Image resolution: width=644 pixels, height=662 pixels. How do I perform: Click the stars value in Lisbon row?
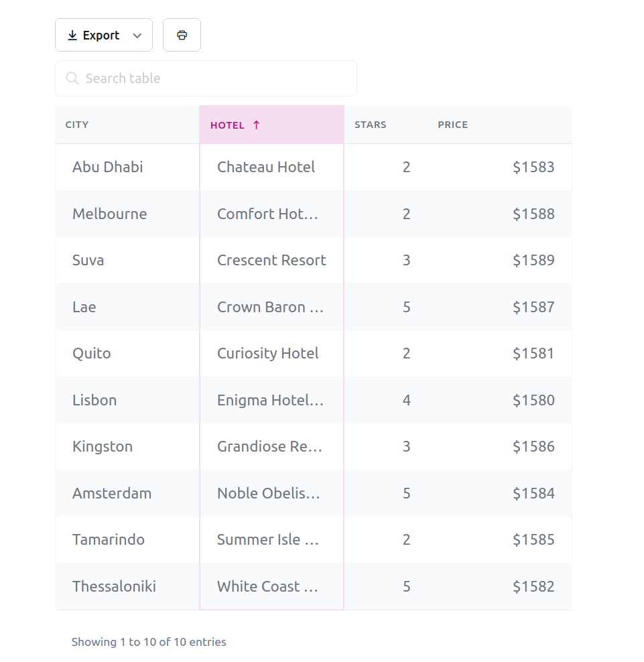(x=406, y=400)
